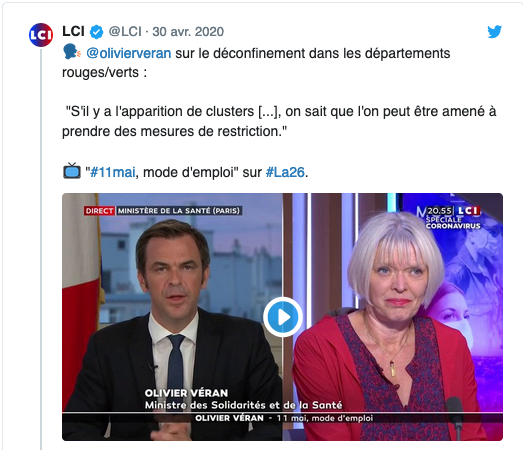Click the speaking head emoji before @olivierveran
This screenshot has width=523, height=450.
pos(72,53)
